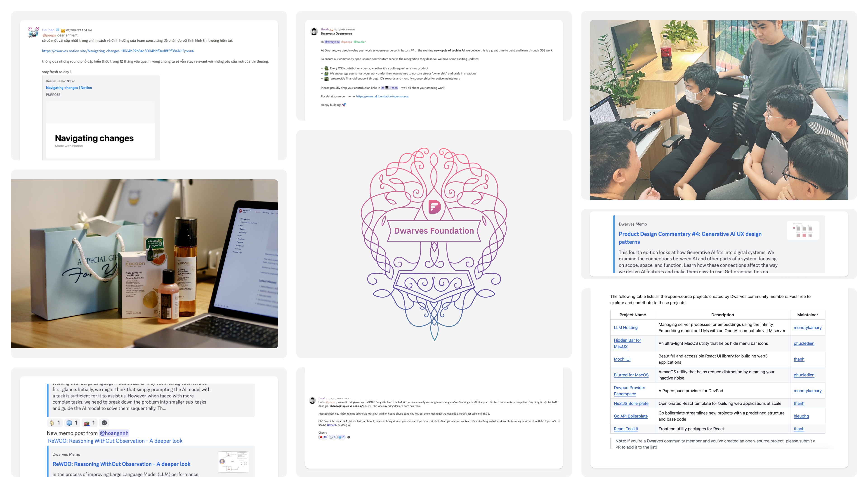Click the rocket emoji after Happy building

pyautogui.click(x=344, y=105)
